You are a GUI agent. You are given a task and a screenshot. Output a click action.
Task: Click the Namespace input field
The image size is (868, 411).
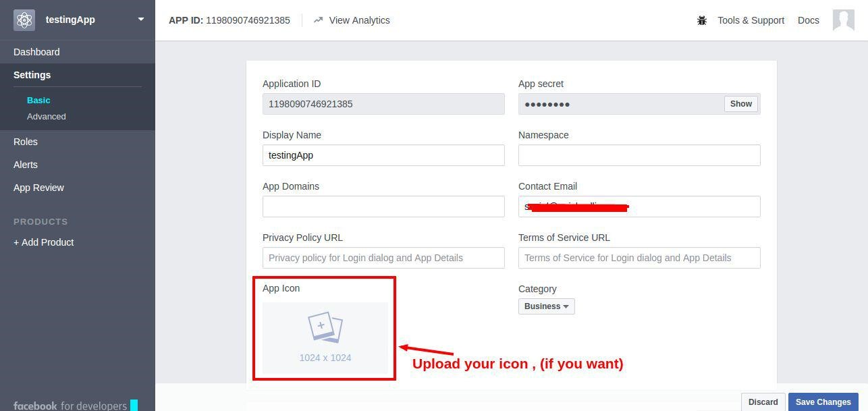639,155
